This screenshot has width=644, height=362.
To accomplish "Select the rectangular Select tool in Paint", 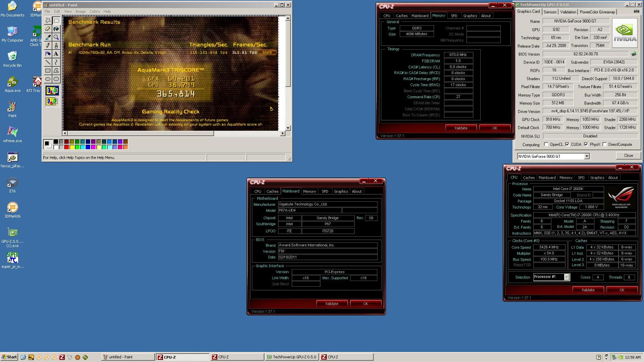I will tap(56, 20).
